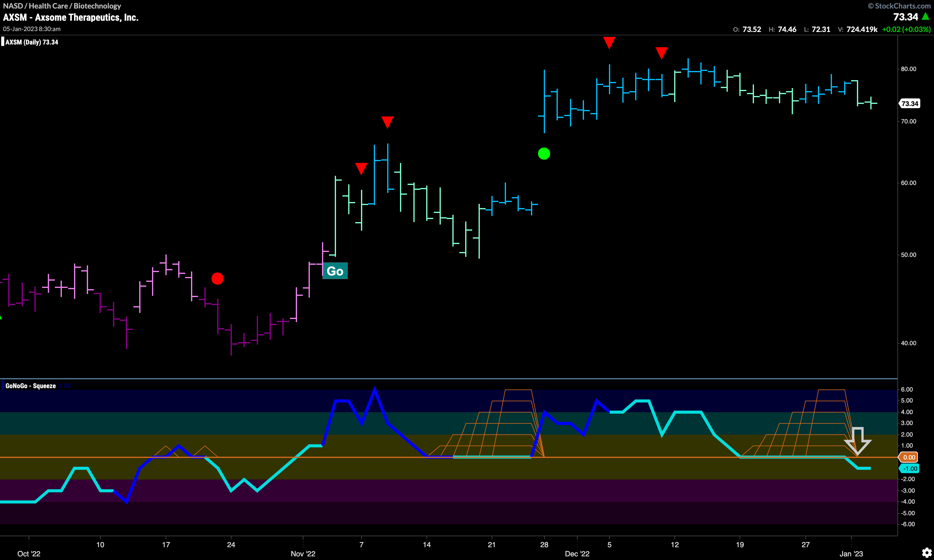
Task: Click the Nov '22 date axis label
Action: (303, 554)
